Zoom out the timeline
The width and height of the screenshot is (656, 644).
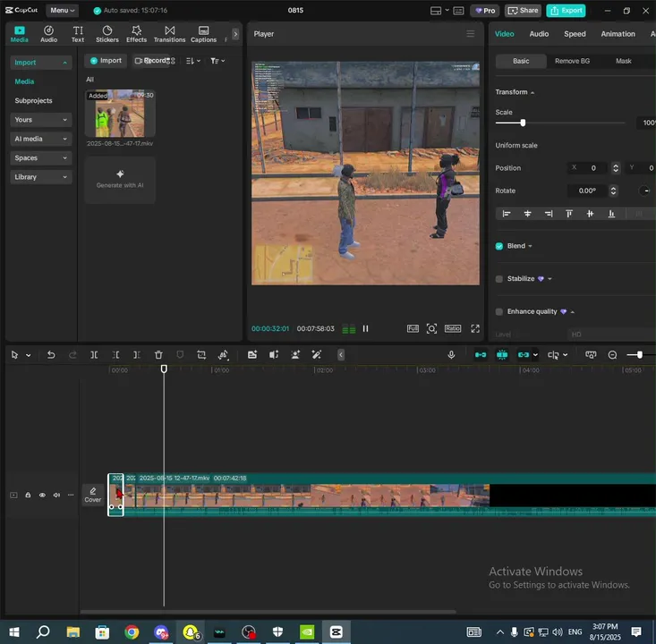612,355
